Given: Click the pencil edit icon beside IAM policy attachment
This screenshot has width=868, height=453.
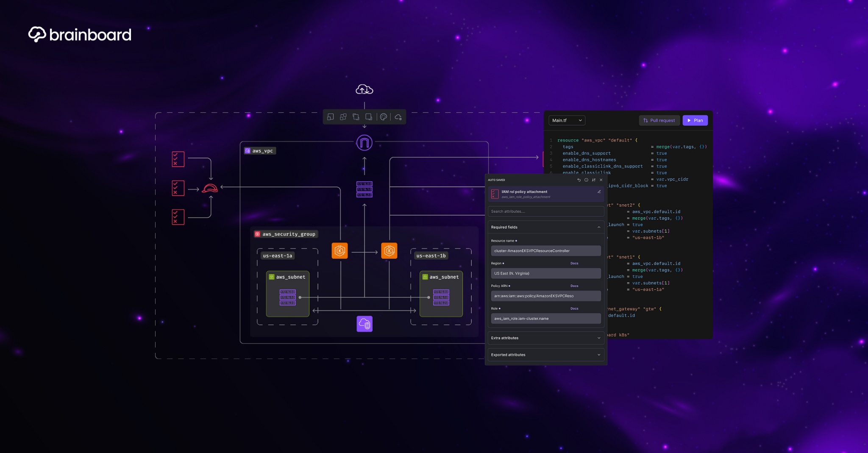Looking at the screenshot, I should coord(599,192).
